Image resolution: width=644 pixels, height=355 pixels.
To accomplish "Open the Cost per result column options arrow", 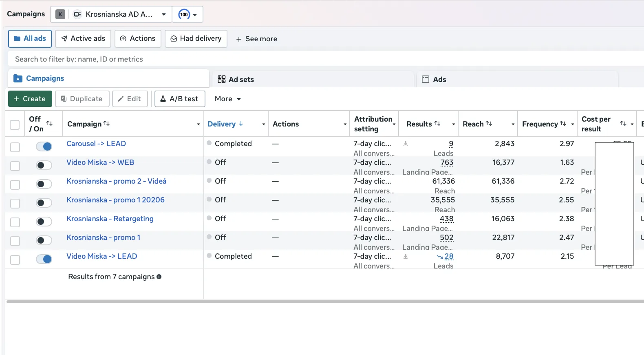I will click(x=632, y=124).
